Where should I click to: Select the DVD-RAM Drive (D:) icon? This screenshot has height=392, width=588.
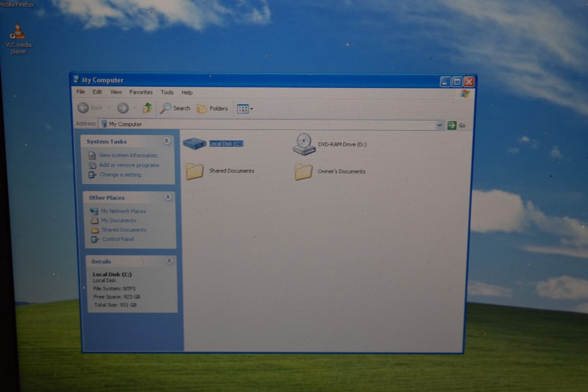coord(304,144)
